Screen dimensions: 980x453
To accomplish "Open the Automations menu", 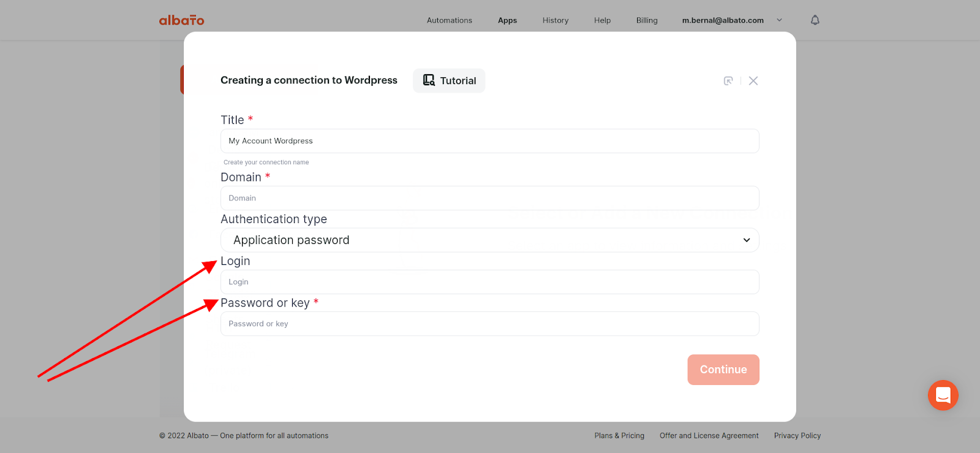I will (449, 20).
